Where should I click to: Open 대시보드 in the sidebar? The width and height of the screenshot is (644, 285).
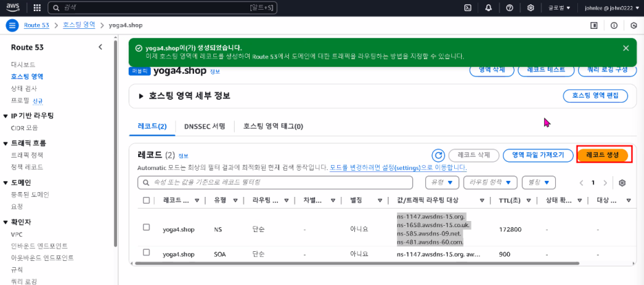coord(23,65)
